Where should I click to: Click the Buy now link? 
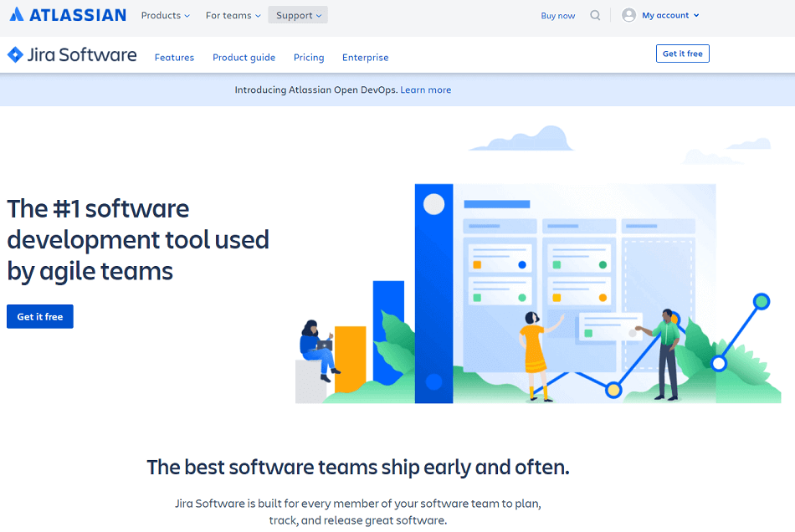pyautogui.click(x=557, y=16)
